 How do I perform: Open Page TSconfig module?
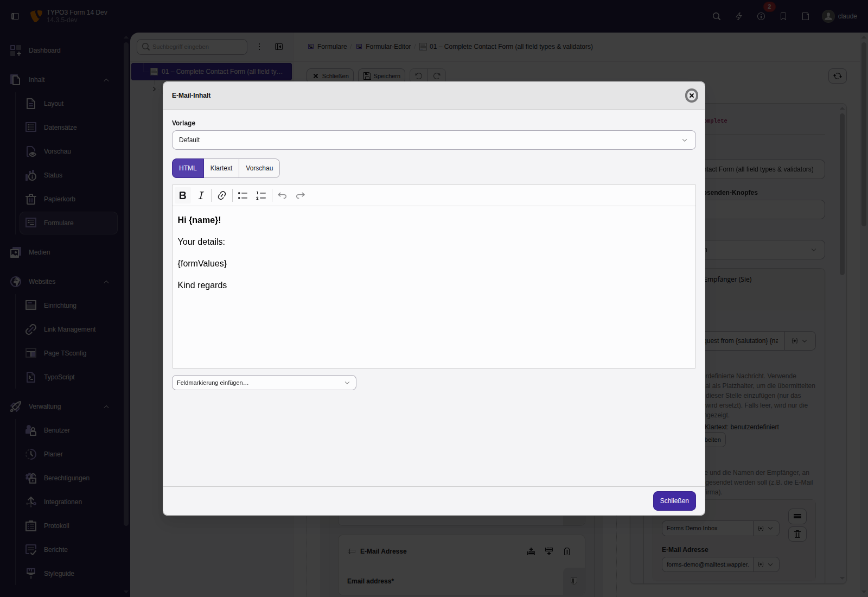68,353
